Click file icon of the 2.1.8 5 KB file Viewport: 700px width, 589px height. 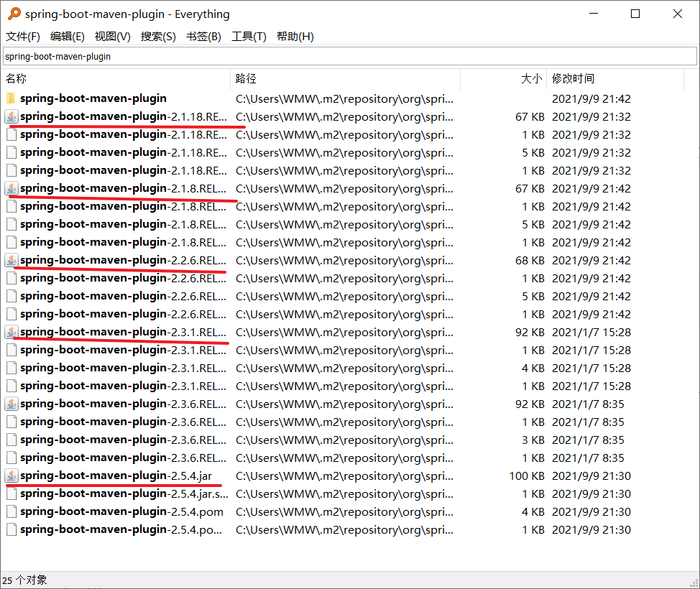pos(11,224)
